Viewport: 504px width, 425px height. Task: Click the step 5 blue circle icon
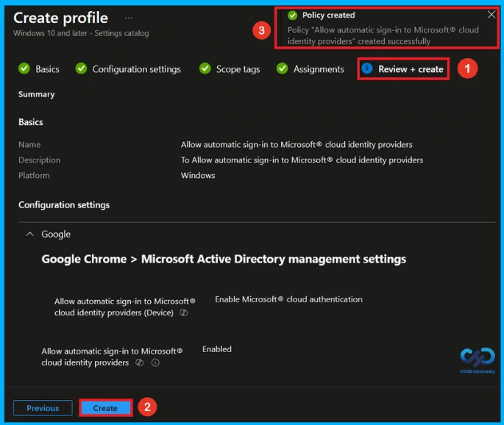click(x=366, y=68)
